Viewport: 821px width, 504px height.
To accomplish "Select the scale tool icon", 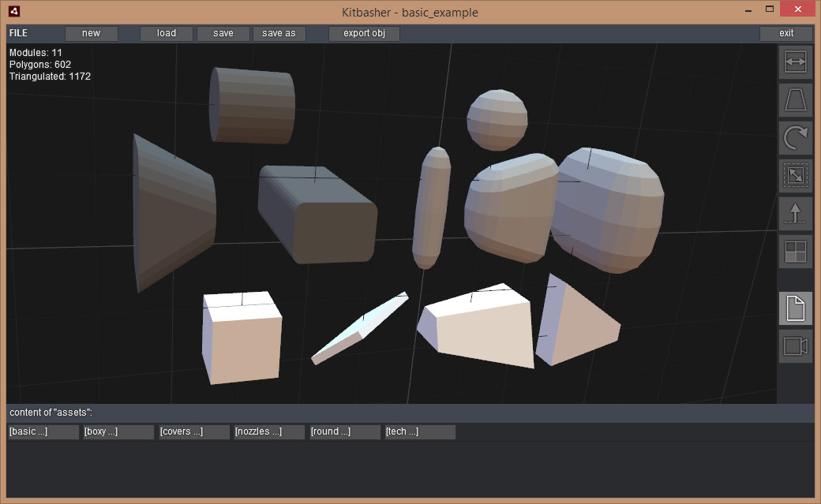I will (795, 176).
